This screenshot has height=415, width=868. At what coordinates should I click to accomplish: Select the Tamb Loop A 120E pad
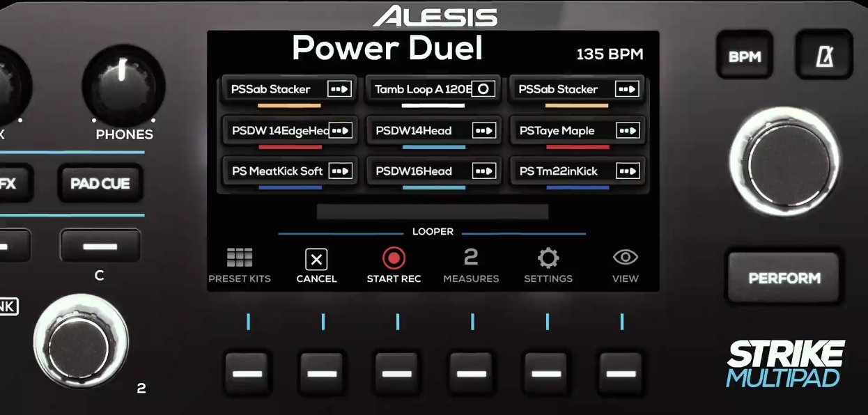coord(433,89)
